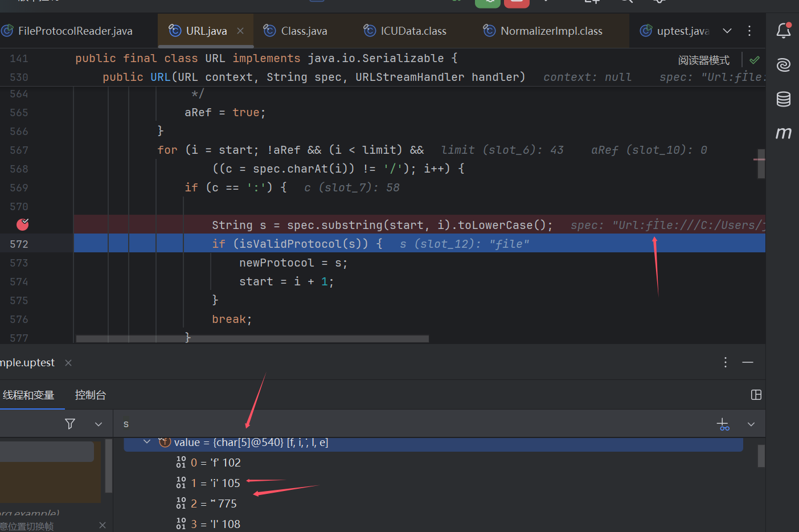The height and width of the screenshot is (532, 799).
Task: Select the 线程和变量 tab
Action: pyautogui.click(x=28, y=395)
